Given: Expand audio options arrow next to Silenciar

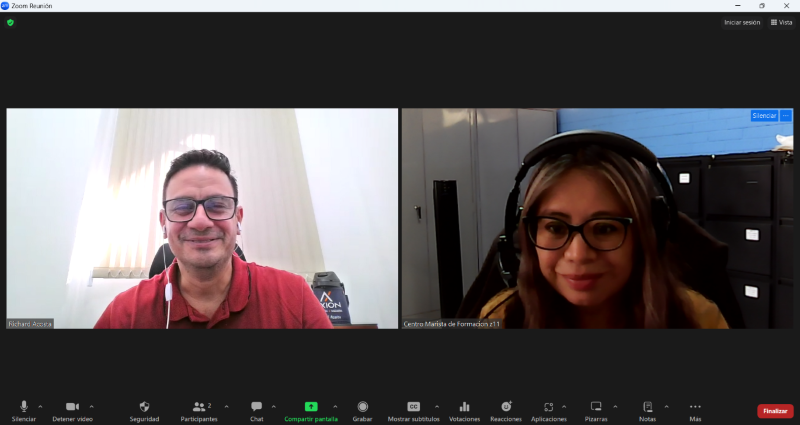Looking at the screenshot, I should [x=40, y=407].
